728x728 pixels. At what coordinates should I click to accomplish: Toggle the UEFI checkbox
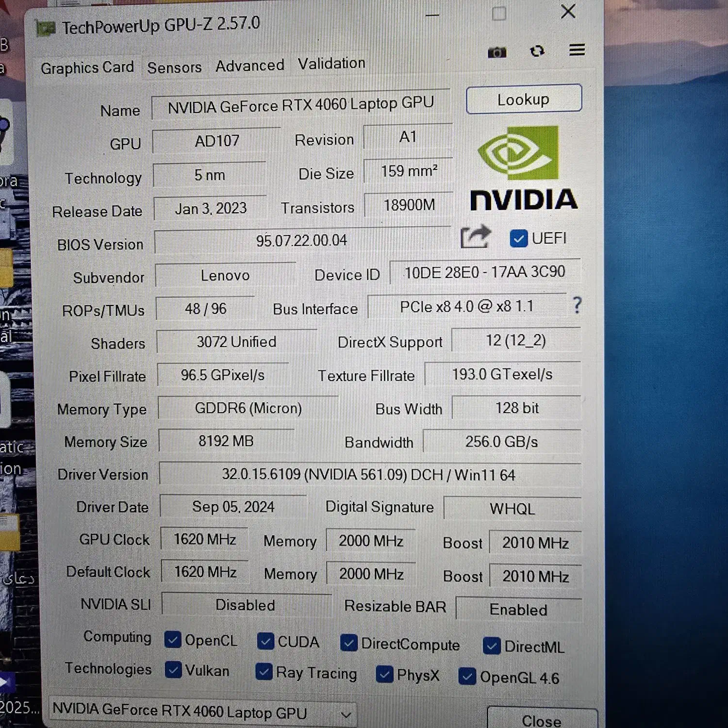pyautogui.click(x=518, y=238)
